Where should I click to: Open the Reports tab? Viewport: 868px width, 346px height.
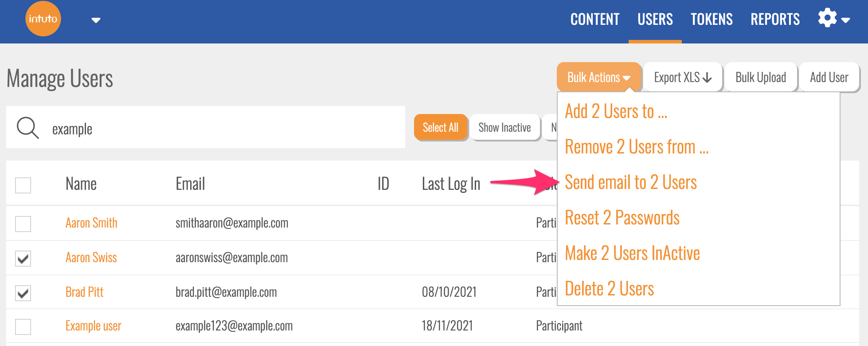(x=775, y=20)
